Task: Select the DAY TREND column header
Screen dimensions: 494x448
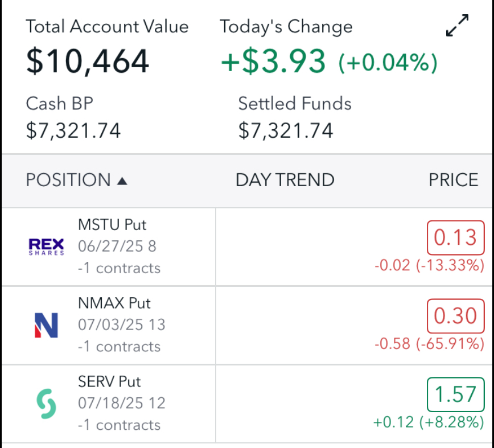Action: pos(285,180)
